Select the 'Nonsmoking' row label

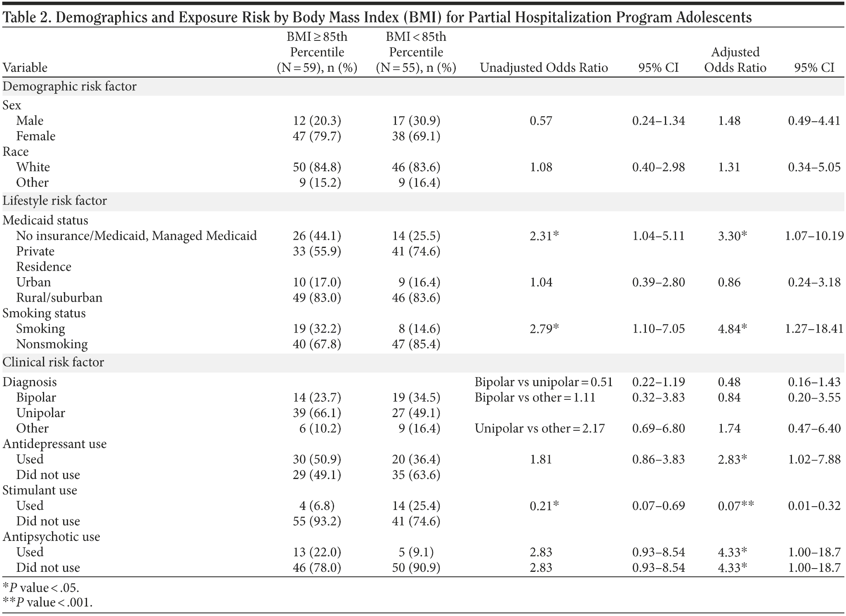tap(52, 344)
